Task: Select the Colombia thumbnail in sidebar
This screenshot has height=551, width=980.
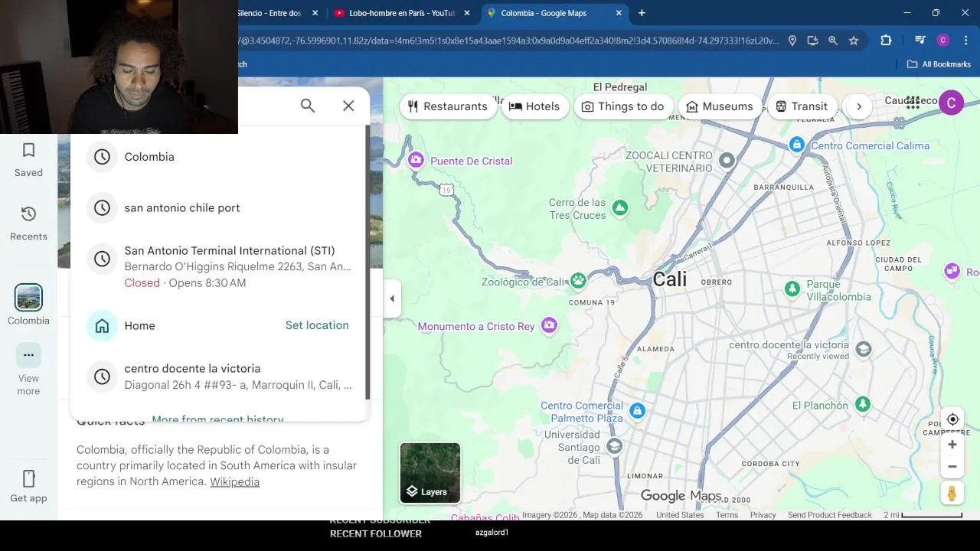Action: pos(28,297)
